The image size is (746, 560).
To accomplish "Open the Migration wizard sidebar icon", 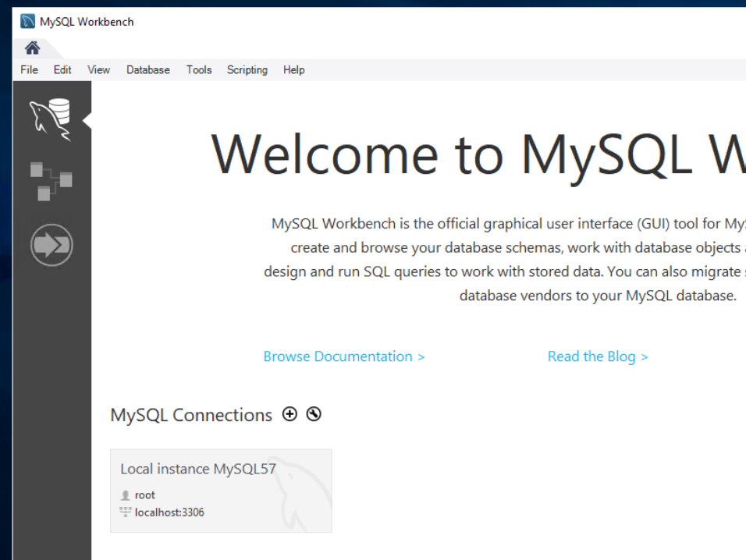I will pos(52,245).
